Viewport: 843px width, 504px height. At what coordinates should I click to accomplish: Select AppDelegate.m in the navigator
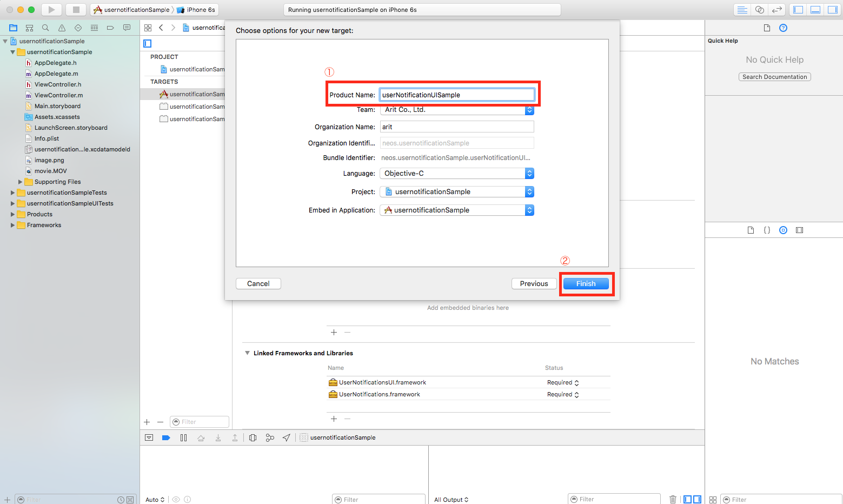pos(56,74)
